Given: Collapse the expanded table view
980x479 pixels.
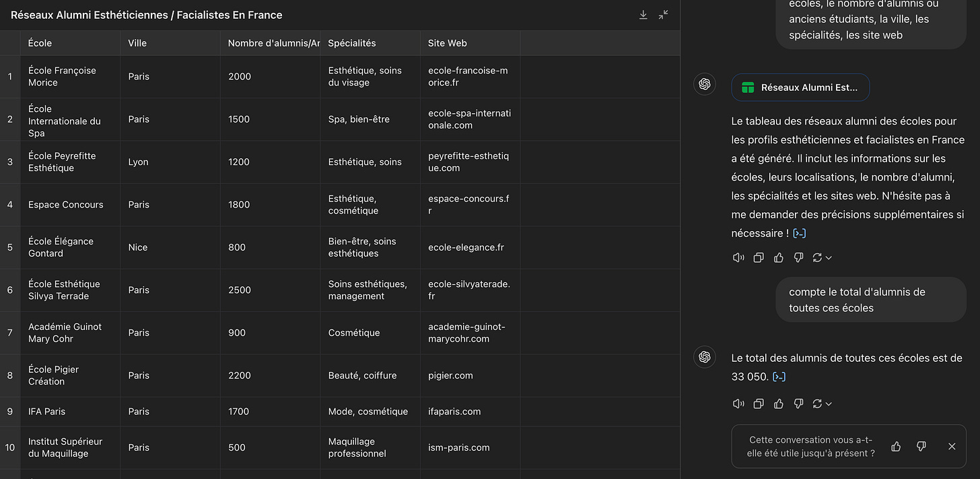Looking at the screenshot, I should [664, 15].
